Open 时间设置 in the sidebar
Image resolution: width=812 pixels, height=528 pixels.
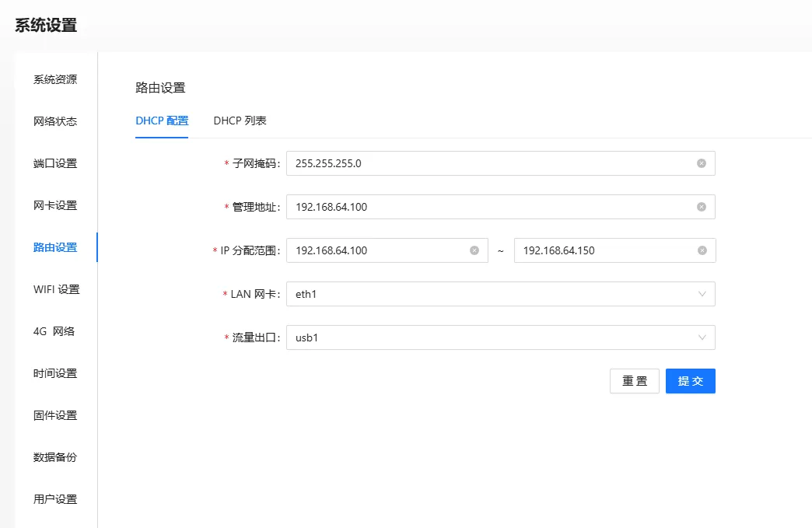(x=55, y=373)
